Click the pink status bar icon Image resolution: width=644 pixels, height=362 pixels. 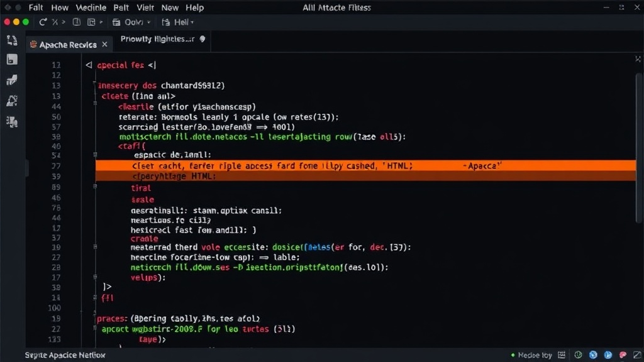[x=623, y=355]
